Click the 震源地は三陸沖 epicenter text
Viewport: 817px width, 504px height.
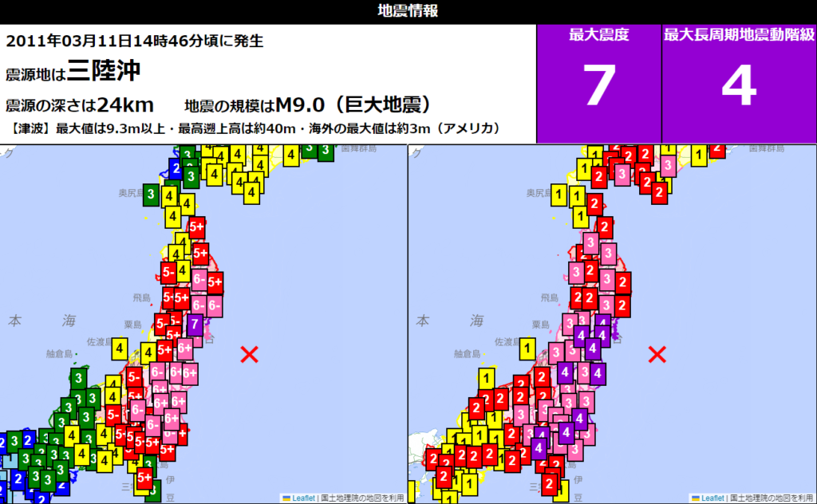coord(73,72)
